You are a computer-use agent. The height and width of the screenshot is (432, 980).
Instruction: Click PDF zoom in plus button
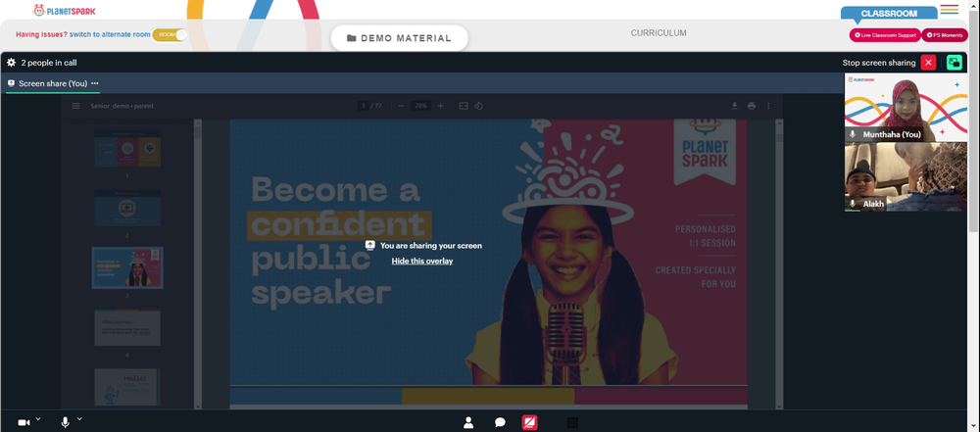(x=441, y=106)
